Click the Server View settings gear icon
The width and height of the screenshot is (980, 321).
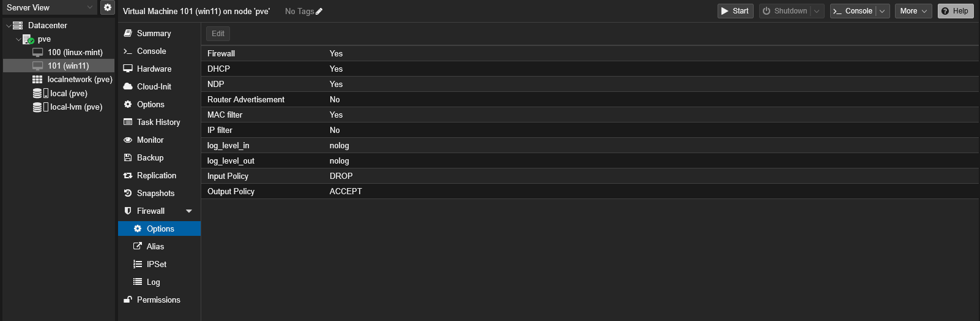tap(108, 7)
